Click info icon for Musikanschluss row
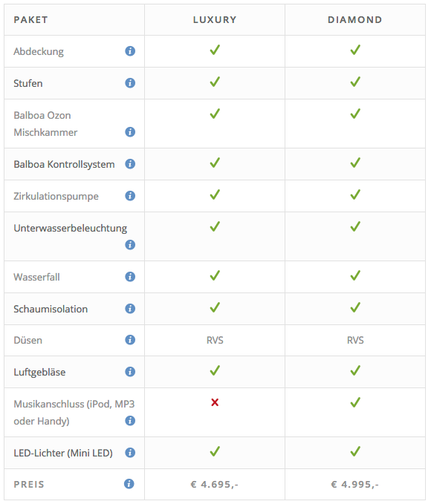Viewport: 431px width, 504px height. (130, 420)
